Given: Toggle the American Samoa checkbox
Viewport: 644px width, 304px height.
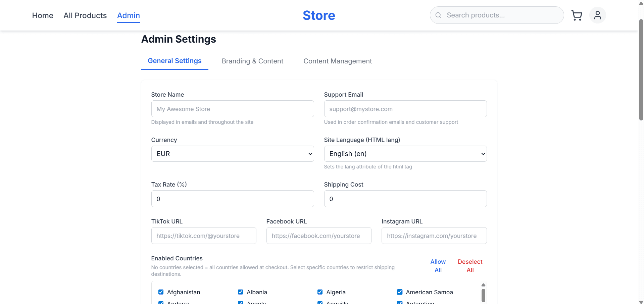Looking at the screenshot, I should [x=400, y=292].
